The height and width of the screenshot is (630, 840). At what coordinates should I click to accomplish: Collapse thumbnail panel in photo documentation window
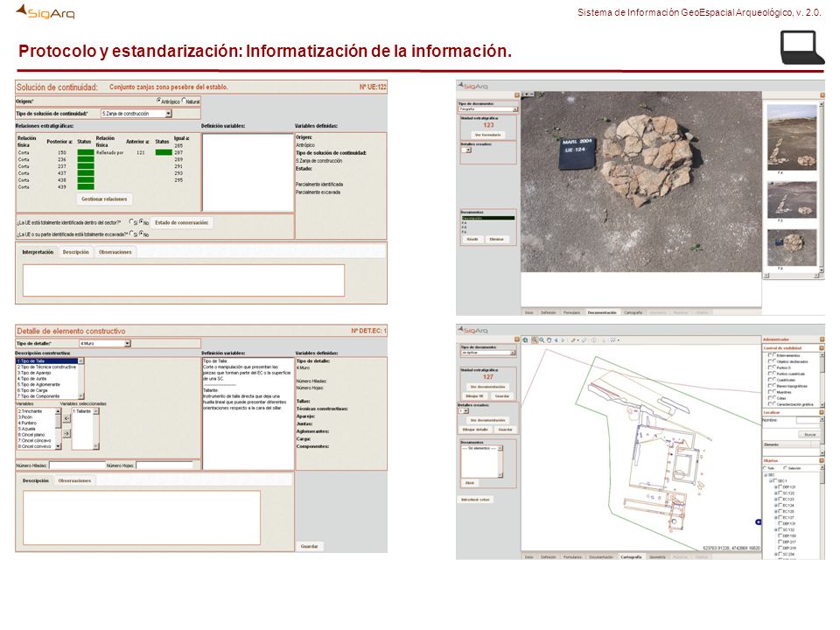tap(822, 95)
